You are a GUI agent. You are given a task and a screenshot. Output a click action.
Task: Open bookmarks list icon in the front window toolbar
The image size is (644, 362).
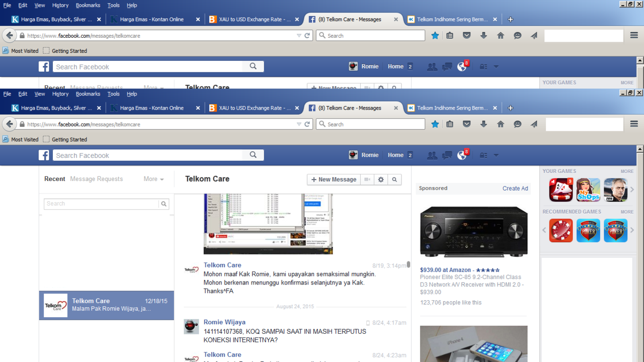coord(450,124)
